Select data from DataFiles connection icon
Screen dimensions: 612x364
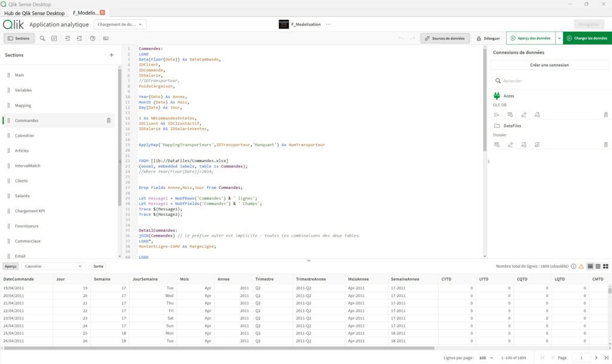point(497,145)
